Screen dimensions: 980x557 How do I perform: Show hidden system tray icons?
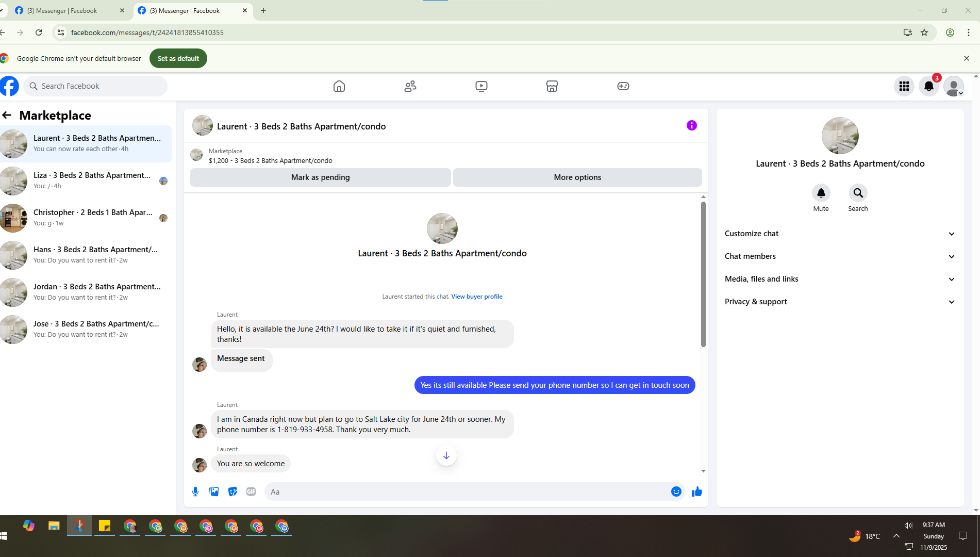click(896, 536)
